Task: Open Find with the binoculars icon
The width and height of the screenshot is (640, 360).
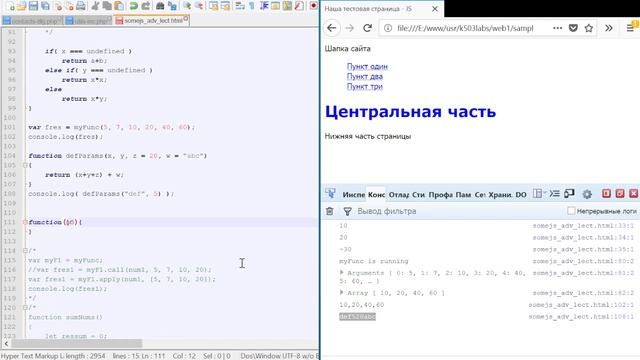Action: point(160,6)
